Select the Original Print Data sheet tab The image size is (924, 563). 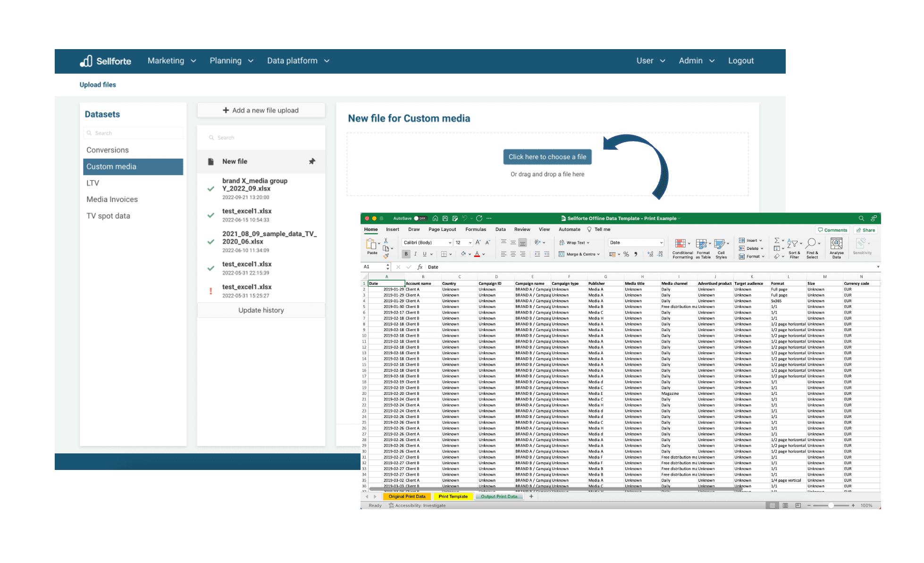[407, 496]
